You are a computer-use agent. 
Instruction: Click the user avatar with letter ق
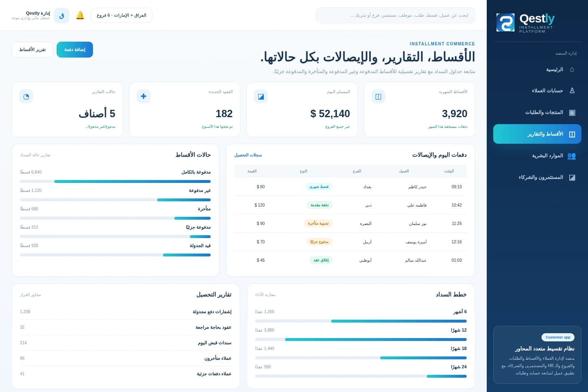pyautogui.click(x=62, y=16)
